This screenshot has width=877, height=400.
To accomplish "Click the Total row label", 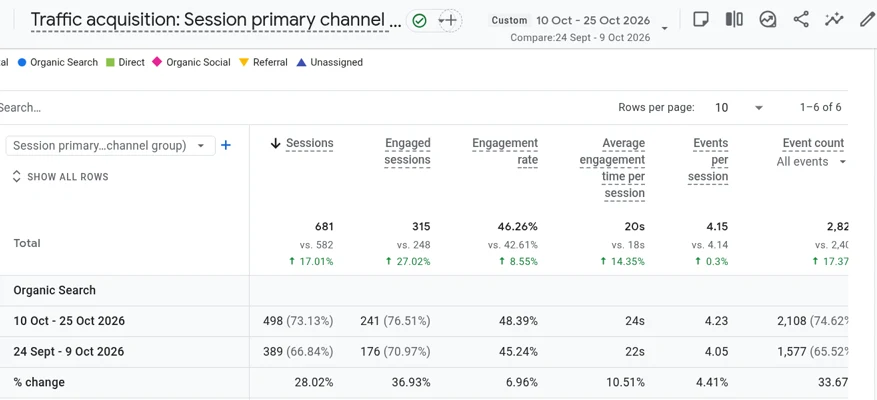I will point(27,243).
